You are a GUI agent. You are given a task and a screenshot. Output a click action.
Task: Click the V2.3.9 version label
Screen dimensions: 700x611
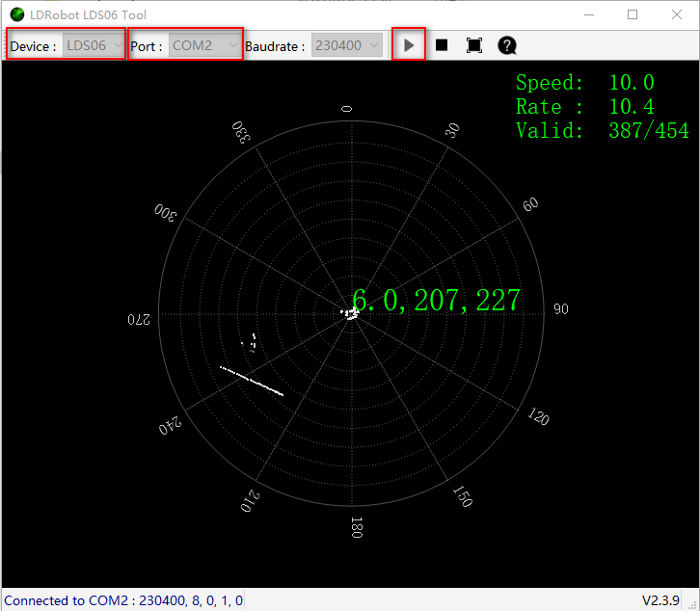(x=660, y=600)
